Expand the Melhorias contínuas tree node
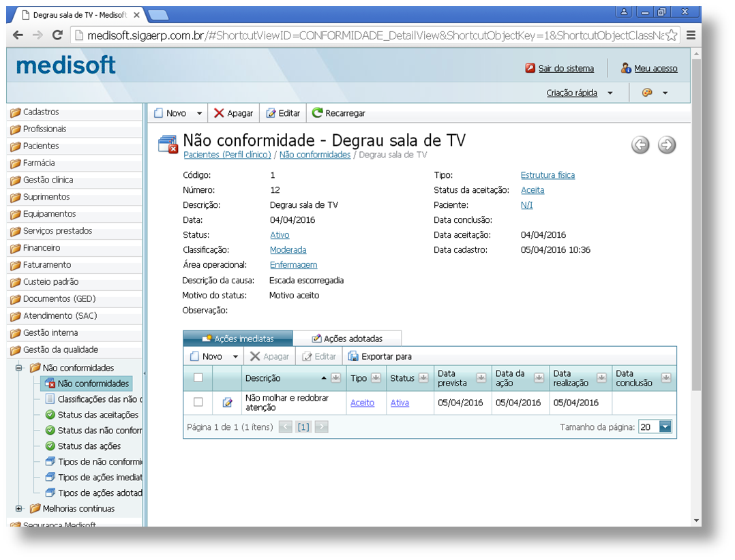The width and height of the screenshot is (735, 560). coord(19,508)
